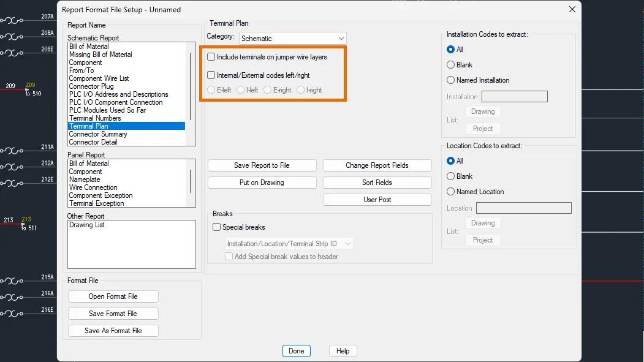Click the Save Report to File button
The image size is (644, 362).
click(x=262, y=165)
